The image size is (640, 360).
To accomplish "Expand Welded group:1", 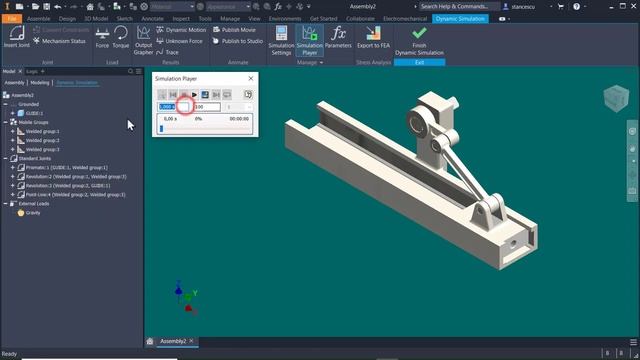I will point(13,131).
